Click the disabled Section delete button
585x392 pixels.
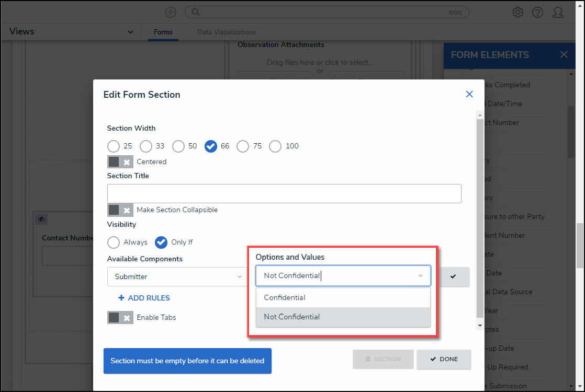pyautogui.click(x=383, y=359)
